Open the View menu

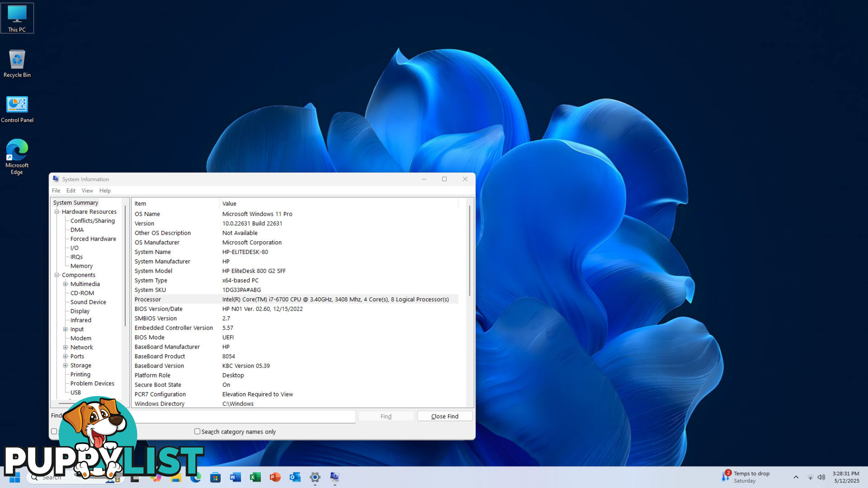[87, 191]
